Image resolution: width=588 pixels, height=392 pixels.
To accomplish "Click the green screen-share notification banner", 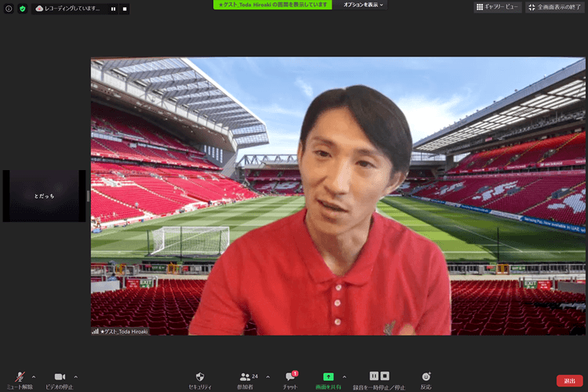I will click(273, 5).
